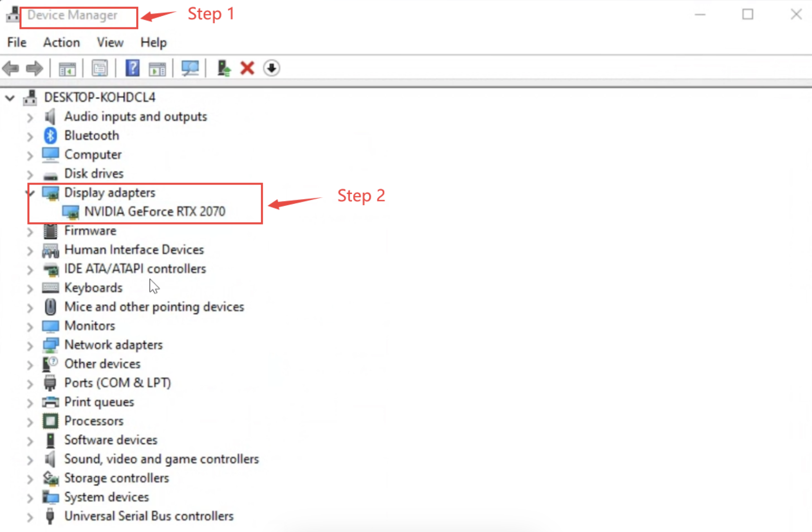
Task: Expand the Bluetooth category
Action: (x=30, y=137)
